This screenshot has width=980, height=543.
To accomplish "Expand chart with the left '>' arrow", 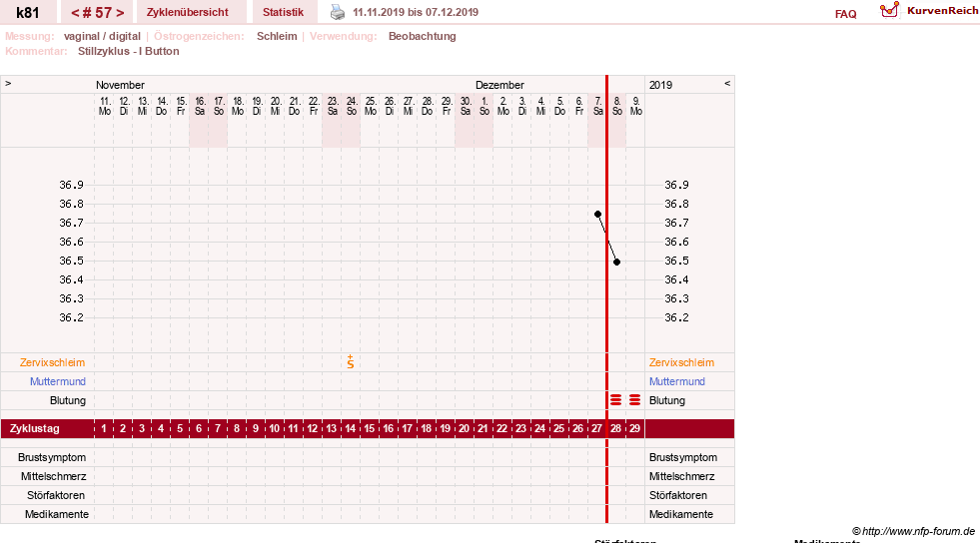I will tap(8, 83).
